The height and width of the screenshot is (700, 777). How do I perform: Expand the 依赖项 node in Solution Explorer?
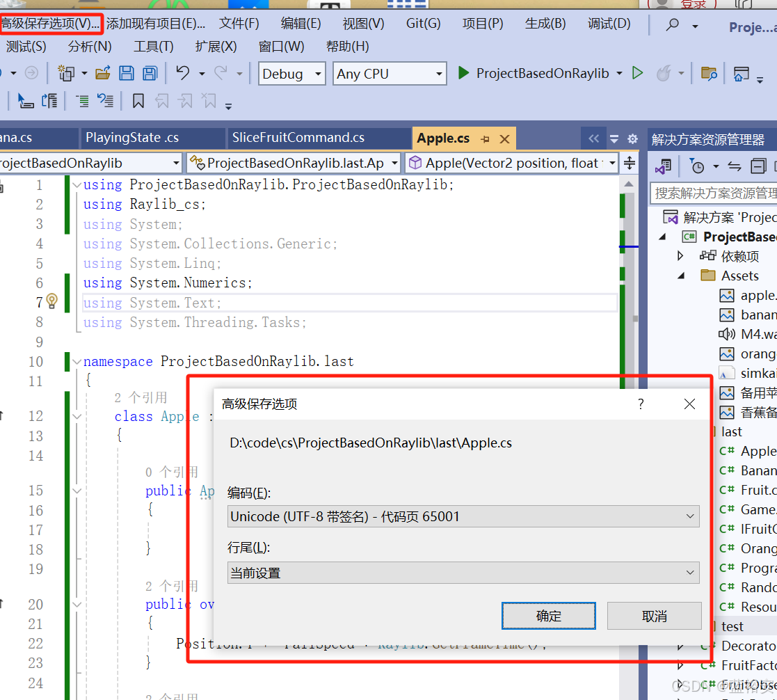pos(680,256)
